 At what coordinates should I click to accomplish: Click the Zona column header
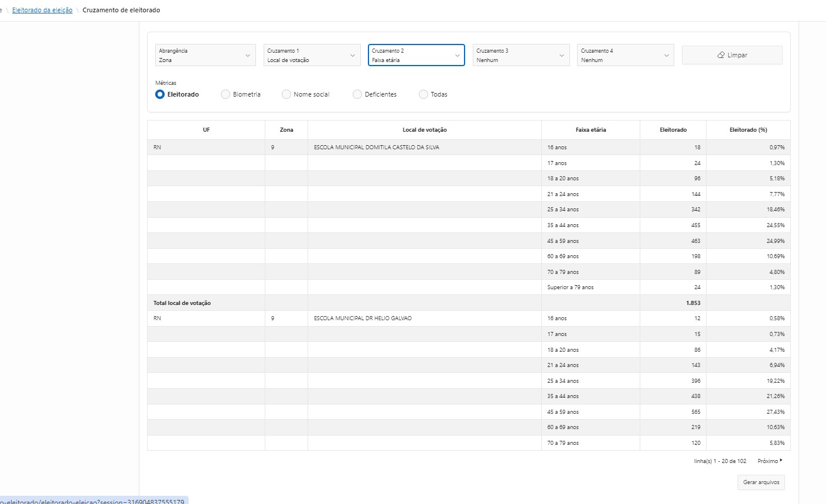tap(286, 130)
